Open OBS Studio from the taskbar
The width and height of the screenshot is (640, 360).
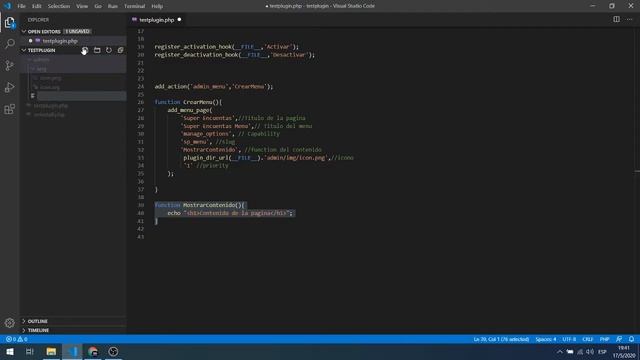pyautogui.click(x=113, y=351)
